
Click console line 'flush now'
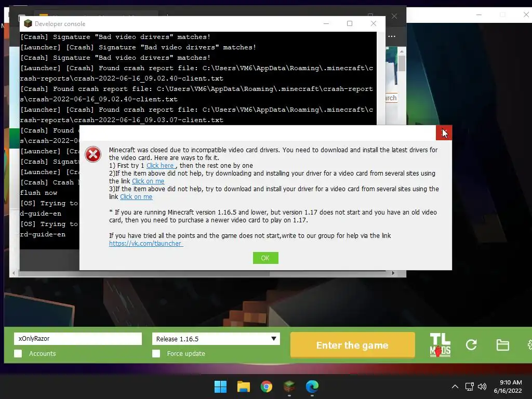[38, 193]
